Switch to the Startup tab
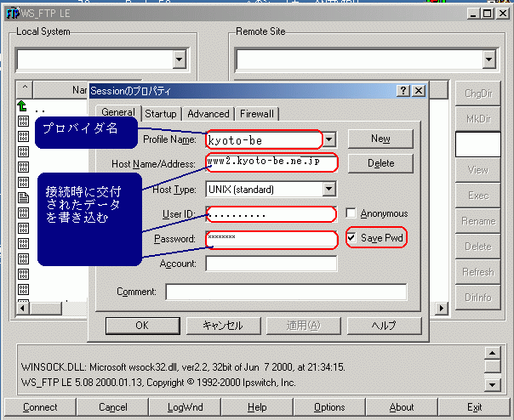 point(161,114)
